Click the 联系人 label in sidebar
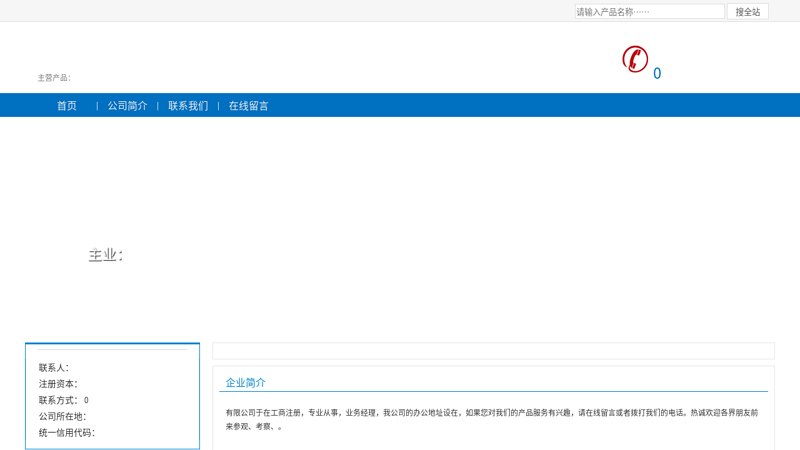 tap(54, 367)
